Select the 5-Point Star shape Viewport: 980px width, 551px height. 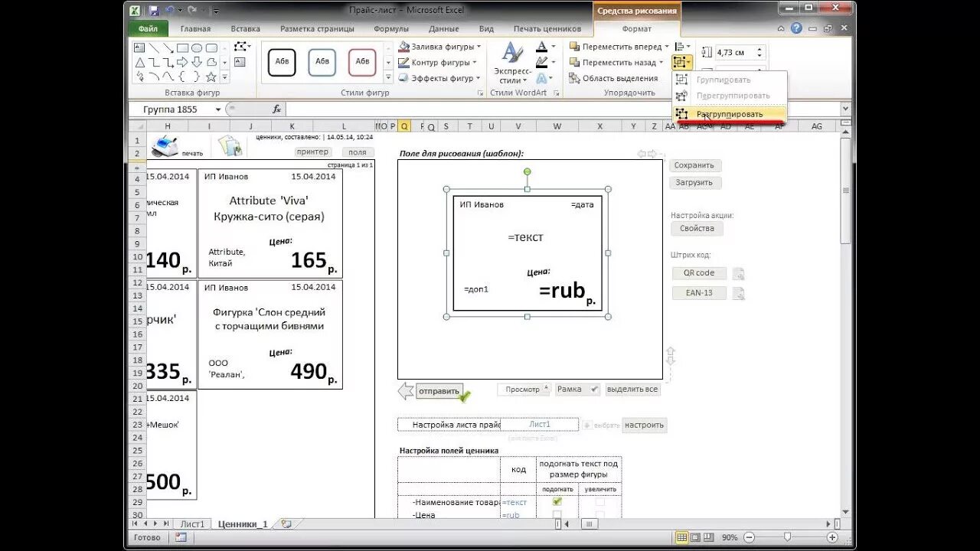tap(211, 77)
